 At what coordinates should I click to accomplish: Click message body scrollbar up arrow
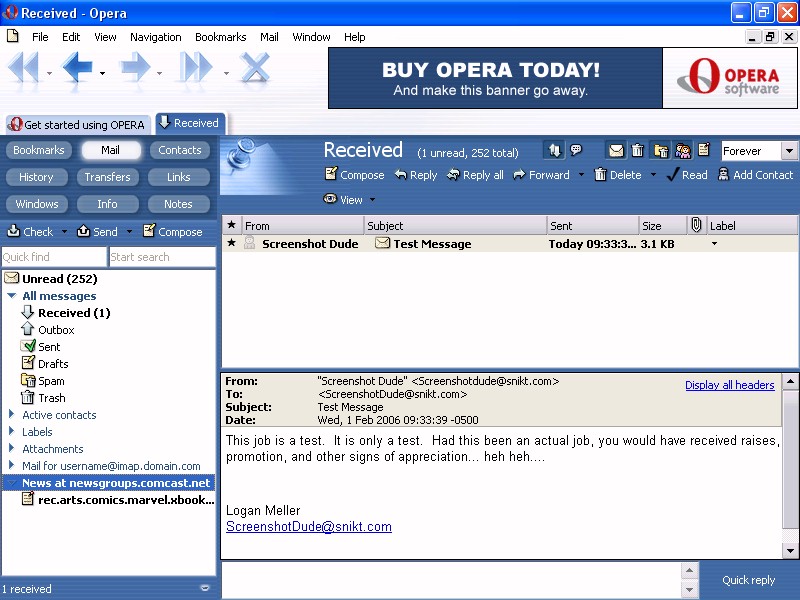tap(790, 381)
